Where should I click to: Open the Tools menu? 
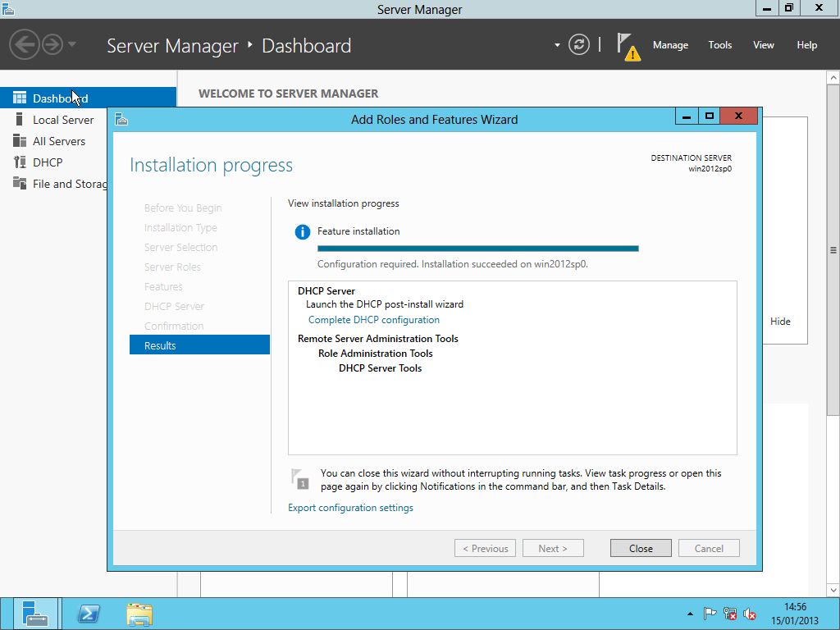click(x=720, y=45)
